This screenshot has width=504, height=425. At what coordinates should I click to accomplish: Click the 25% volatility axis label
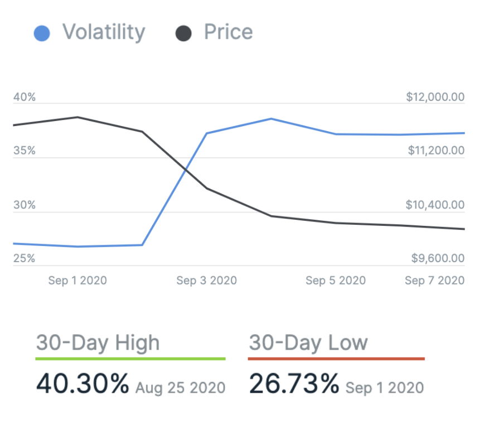(25, 259)
